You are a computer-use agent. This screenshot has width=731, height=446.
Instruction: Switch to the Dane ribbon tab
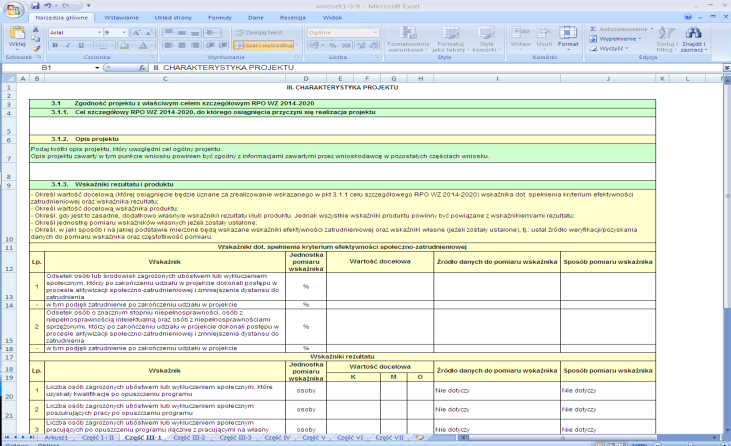(255, 18)
